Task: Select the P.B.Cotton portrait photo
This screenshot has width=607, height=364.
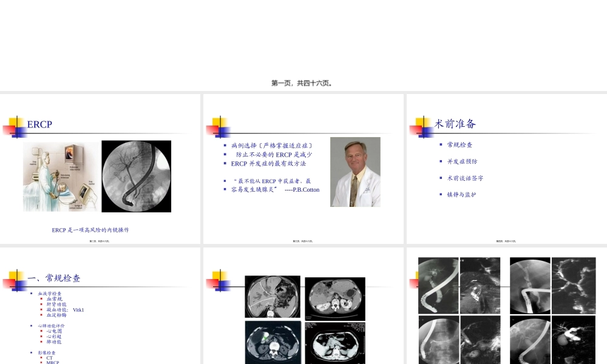Action: (355, 172)
